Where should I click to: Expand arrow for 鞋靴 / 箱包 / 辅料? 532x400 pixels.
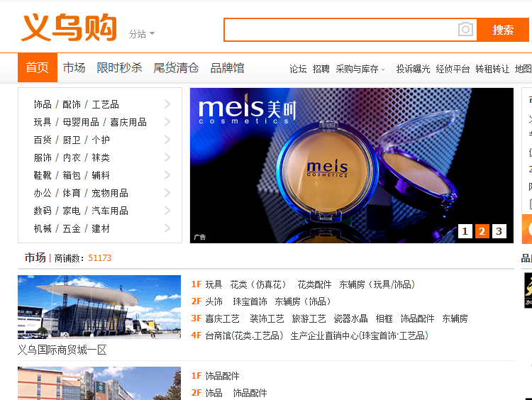pyautogui.click(x=167, y=175)
